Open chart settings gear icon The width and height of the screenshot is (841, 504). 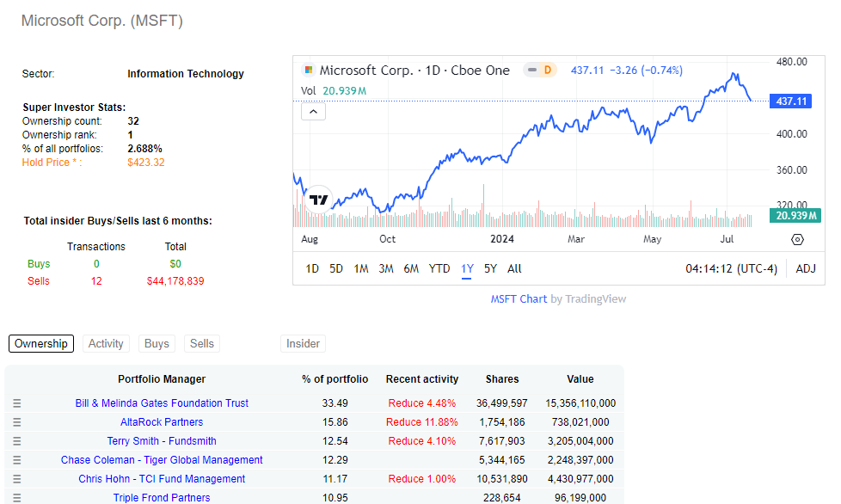click(x=797, y=240)
